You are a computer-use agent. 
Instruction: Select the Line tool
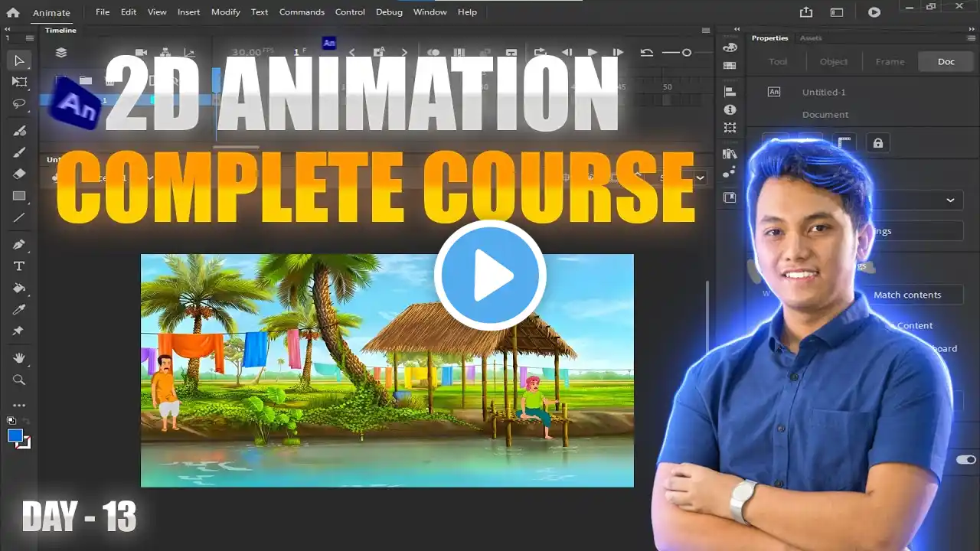click(x=19, y=217)
